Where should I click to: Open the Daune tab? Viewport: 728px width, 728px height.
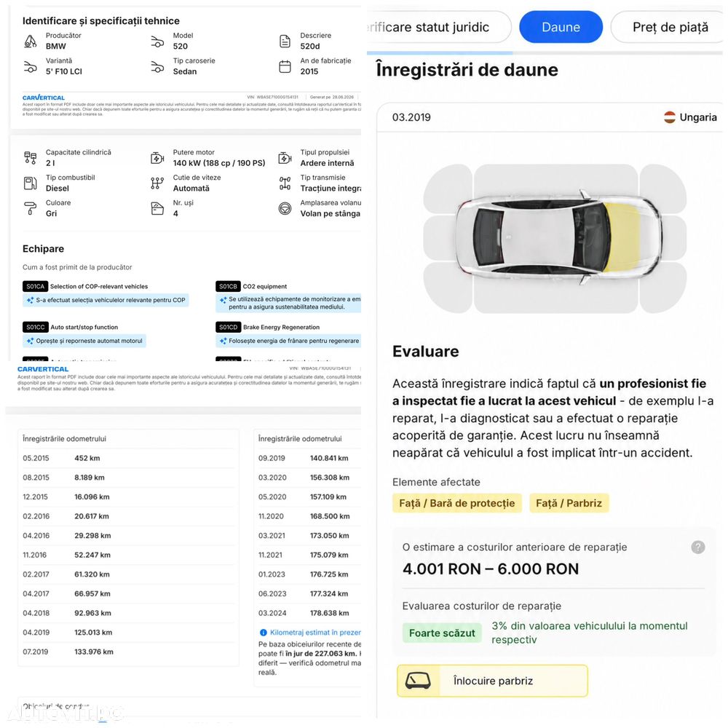pos(561,27)
